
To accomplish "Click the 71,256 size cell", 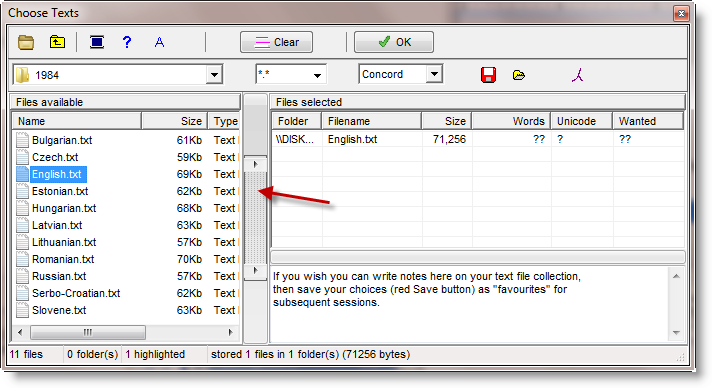I will pyautogui.click(x=449, y=139).
